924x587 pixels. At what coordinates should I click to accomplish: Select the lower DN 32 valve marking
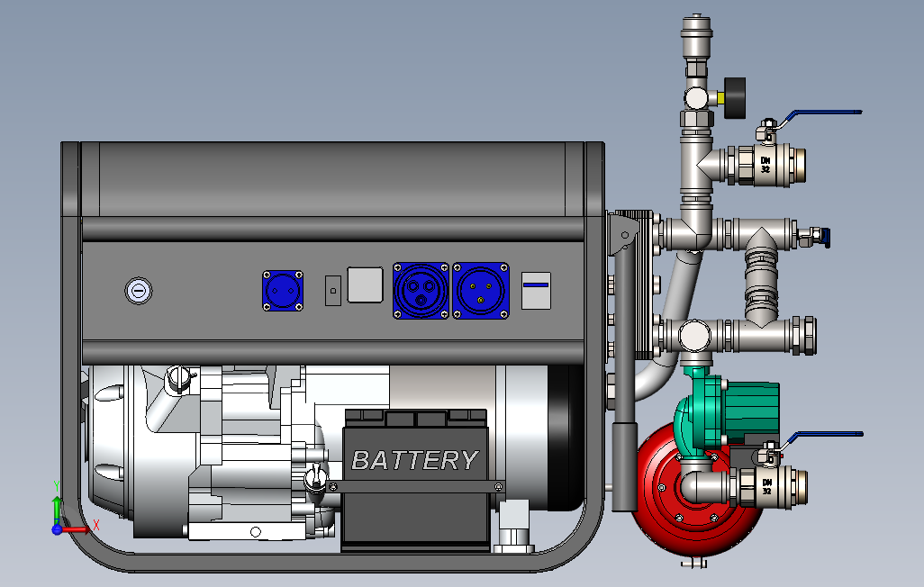click(766, 487)
